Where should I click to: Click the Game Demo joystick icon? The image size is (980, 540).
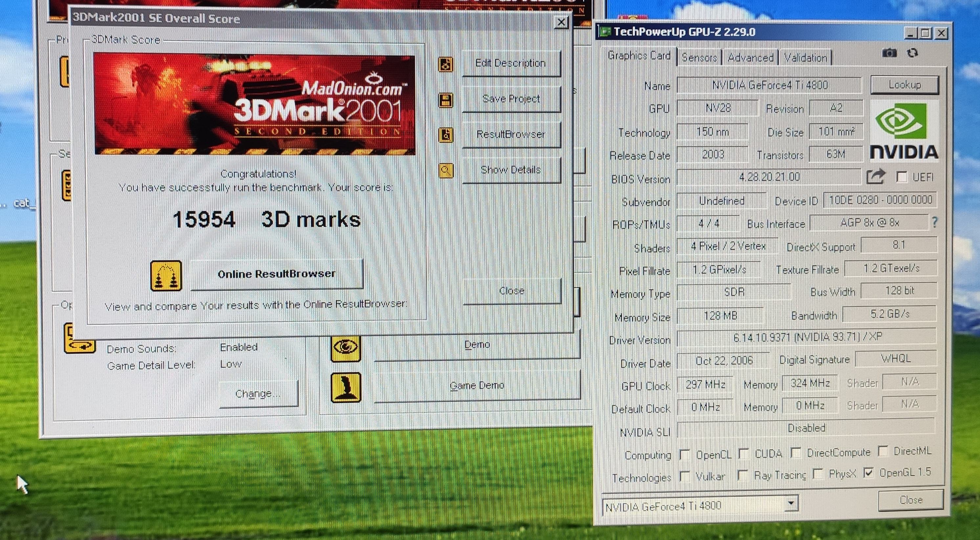coord(345,387)
